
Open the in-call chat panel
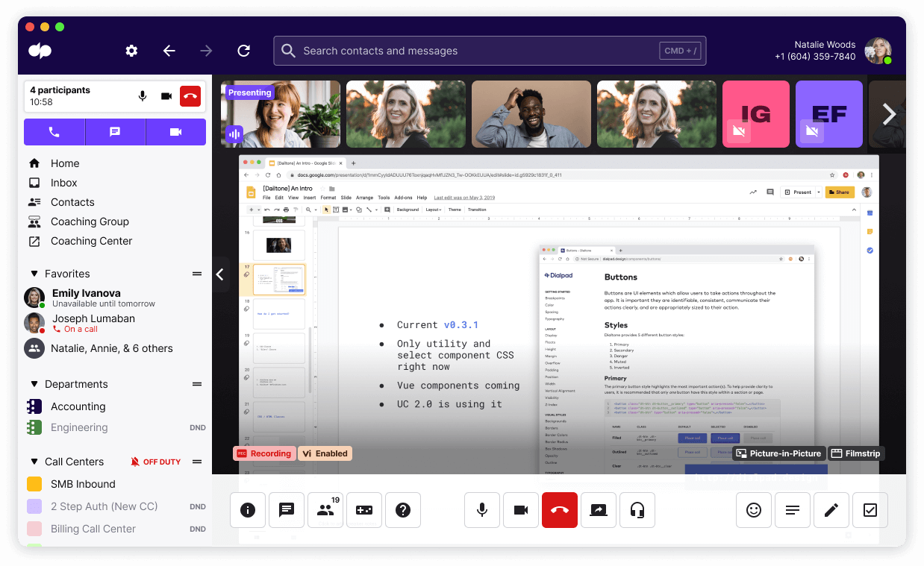pos(286,510)
